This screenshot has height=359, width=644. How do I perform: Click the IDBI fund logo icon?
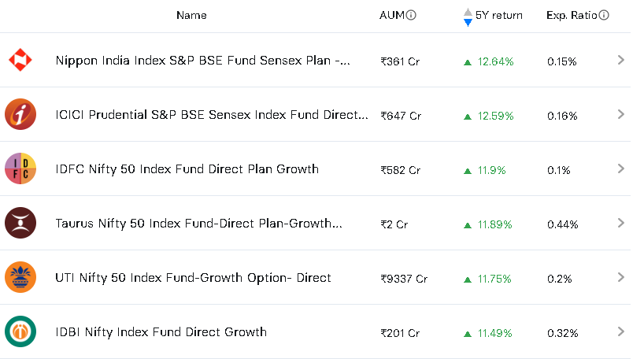pos(20,331)
